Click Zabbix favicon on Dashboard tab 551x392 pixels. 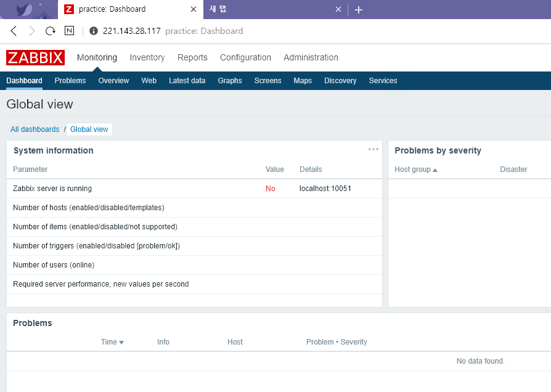click(x=69, y=9)
